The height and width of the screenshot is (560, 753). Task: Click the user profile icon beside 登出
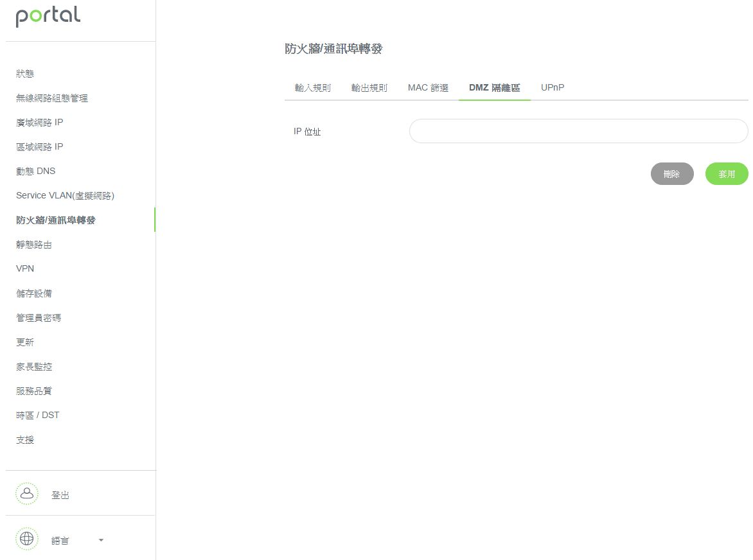[x=27, y=494]
